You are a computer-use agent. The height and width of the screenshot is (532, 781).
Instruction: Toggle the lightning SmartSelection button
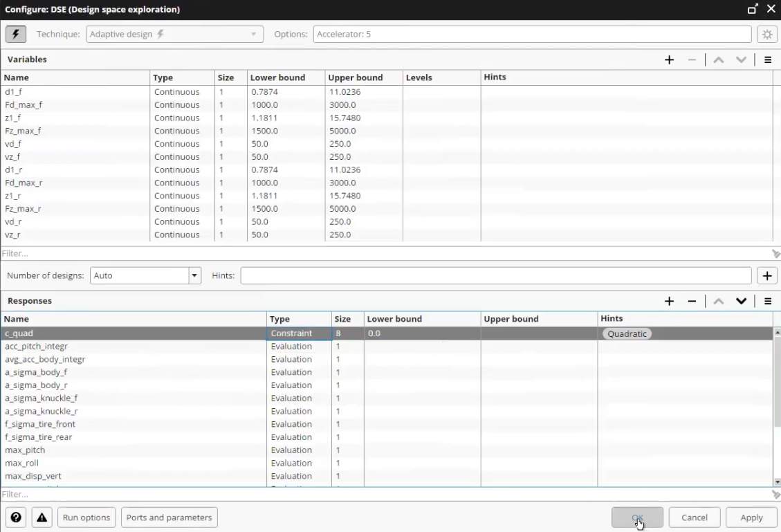point(16,34)
